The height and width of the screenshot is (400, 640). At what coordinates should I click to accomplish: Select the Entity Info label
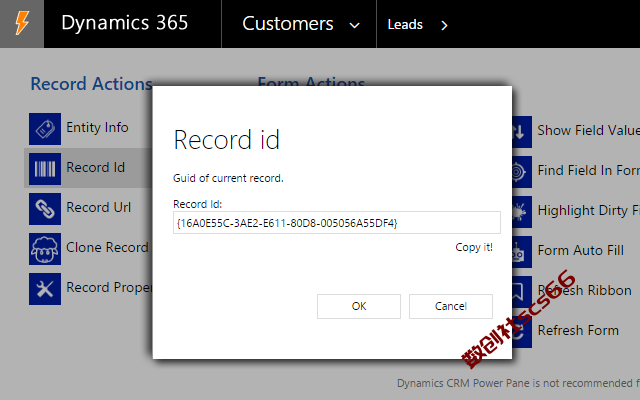pyautogui.click(x=97, y=127)
